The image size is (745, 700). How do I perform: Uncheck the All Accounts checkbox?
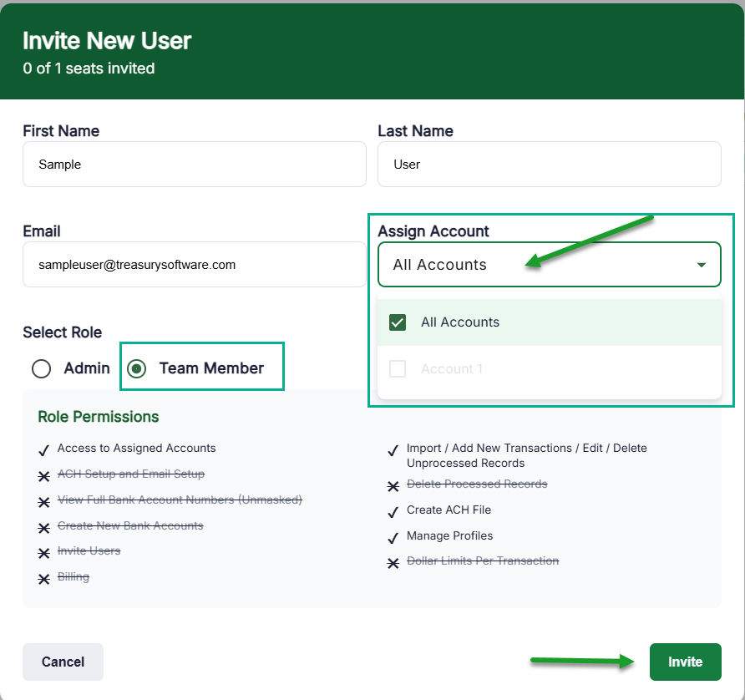click(398, 322)
